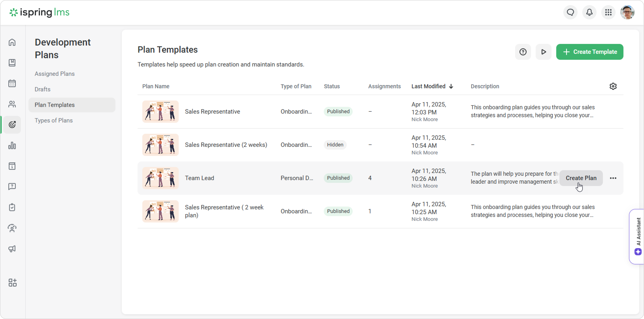Open the AI Assistant side panel
The width and height of the screenshot is (644, 319).
pos(637,236)
